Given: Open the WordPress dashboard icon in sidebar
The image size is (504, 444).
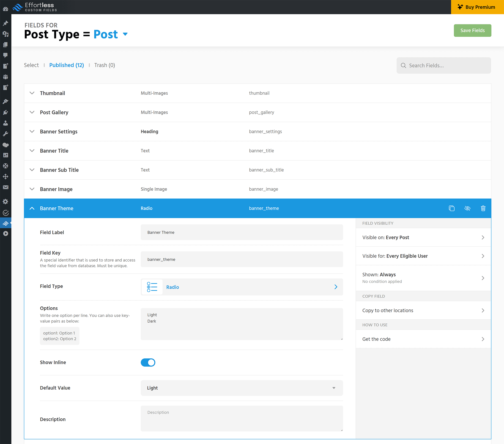Looking at the screenshot, I should [x=5, y=9].
